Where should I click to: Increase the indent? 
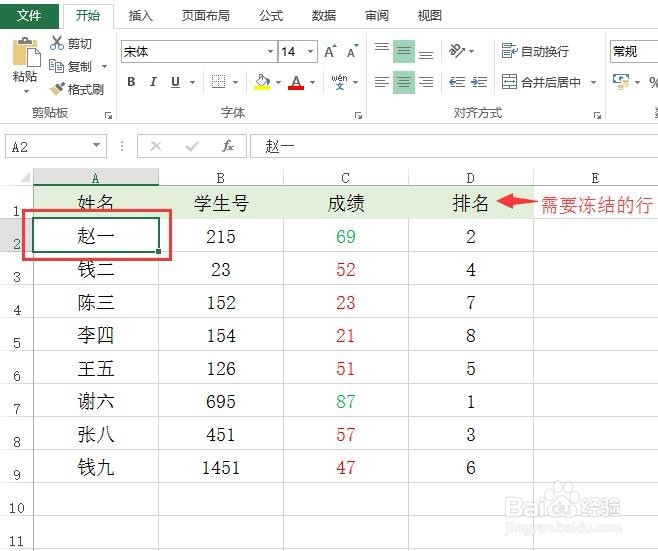(x=479, y=82)
